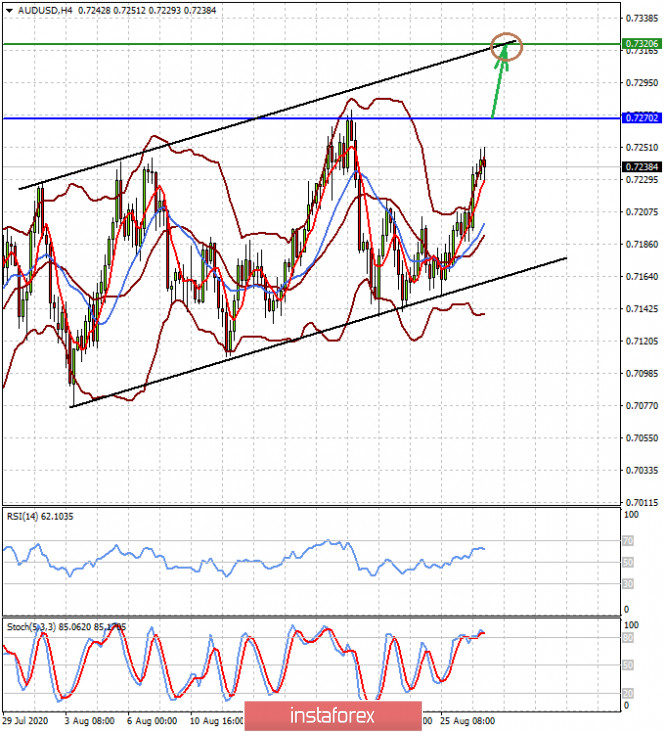The width and height of the screenshot is (665, 732).
Task: Select the lower black channel trendline
Action: [x=300, y=338]
